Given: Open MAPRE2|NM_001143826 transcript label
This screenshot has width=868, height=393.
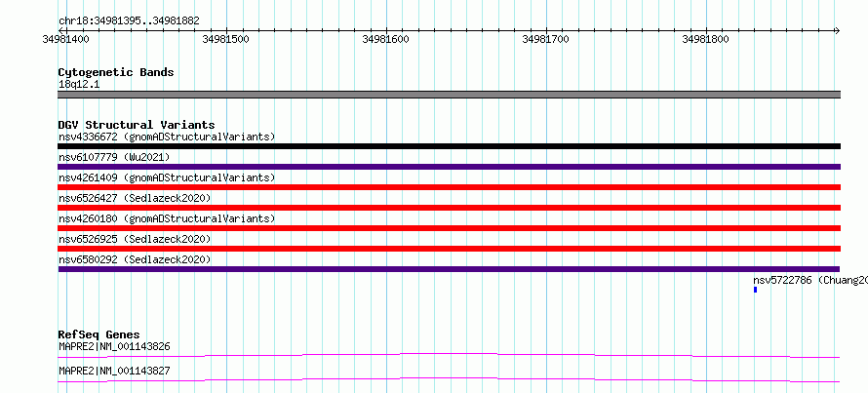Looking at the screenshot, I should pos(114,346).
